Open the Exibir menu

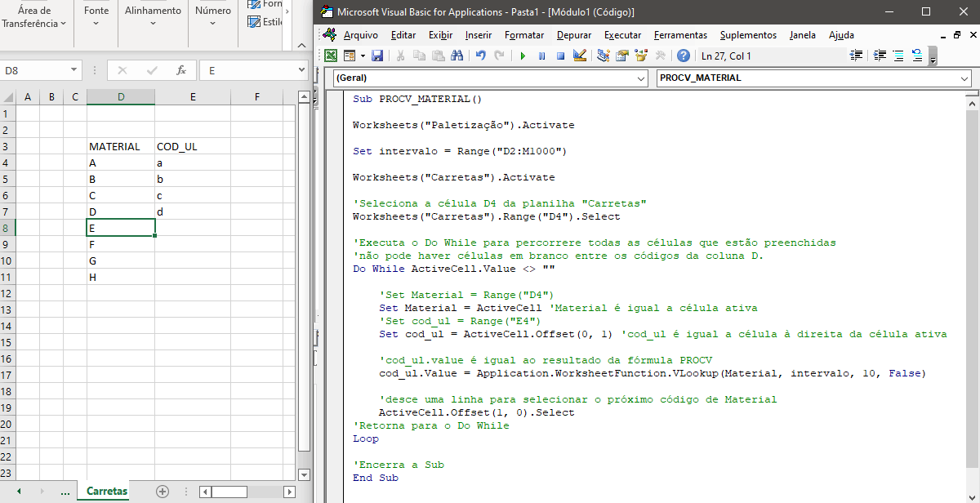click(x=440, y=35)
